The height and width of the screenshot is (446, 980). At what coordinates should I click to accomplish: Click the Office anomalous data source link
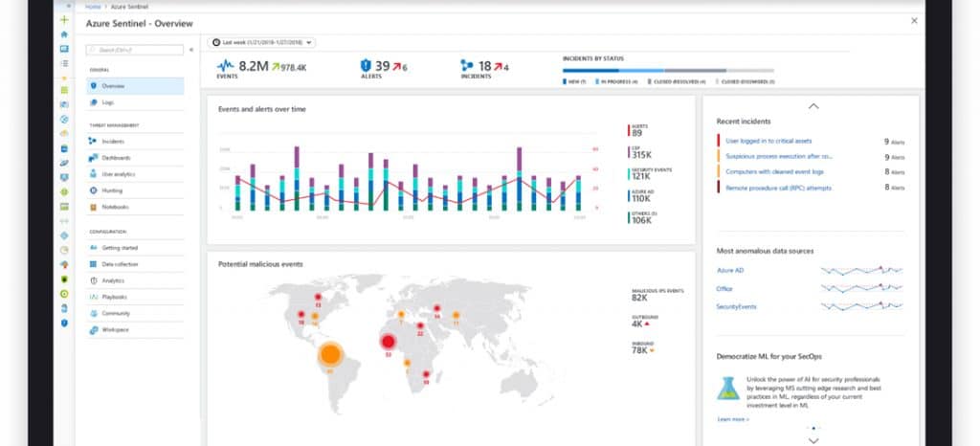[x=724, y=289]
